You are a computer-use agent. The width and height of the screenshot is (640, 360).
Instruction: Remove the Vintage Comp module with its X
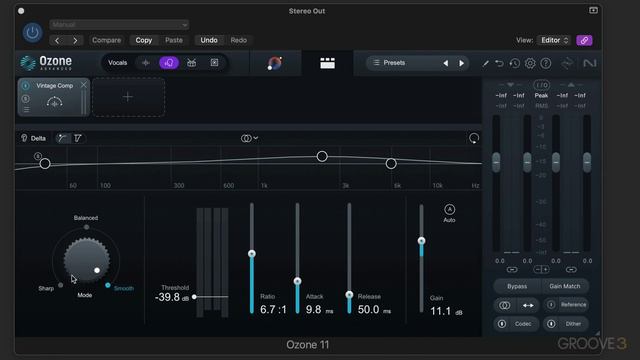(84, 85)
